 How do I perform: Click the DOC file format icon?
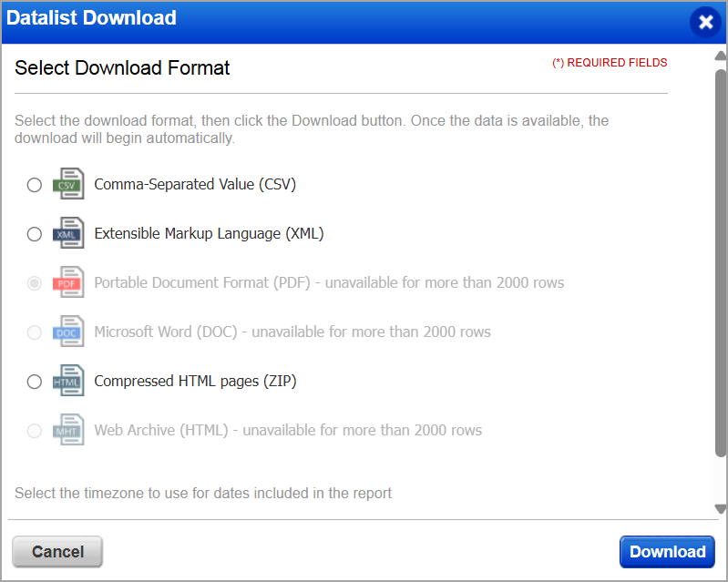[x=68, y=332]
